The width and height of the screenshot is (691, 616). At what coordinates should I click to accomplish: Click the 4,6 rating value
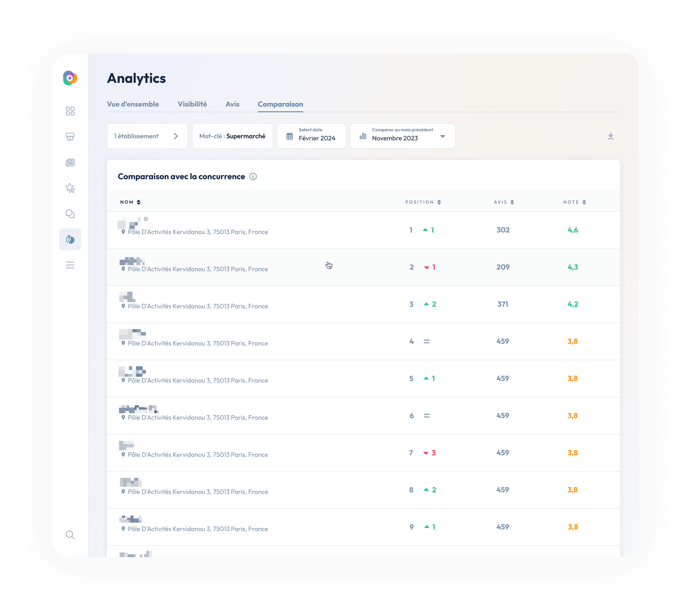pyautogui.click(x=573, y=230)
